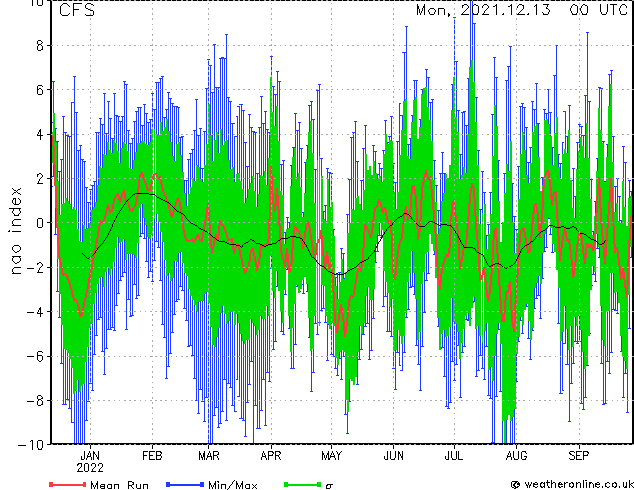Click the y-axis value 2
Viewport: 634px width, 490px height.
click(40, 178)
